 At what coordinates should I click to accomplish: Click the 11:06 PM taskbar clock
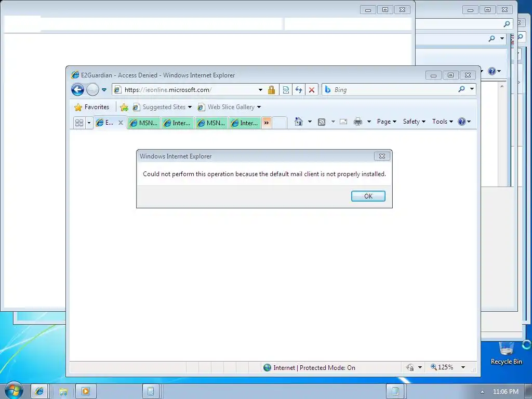click(506, 392)
